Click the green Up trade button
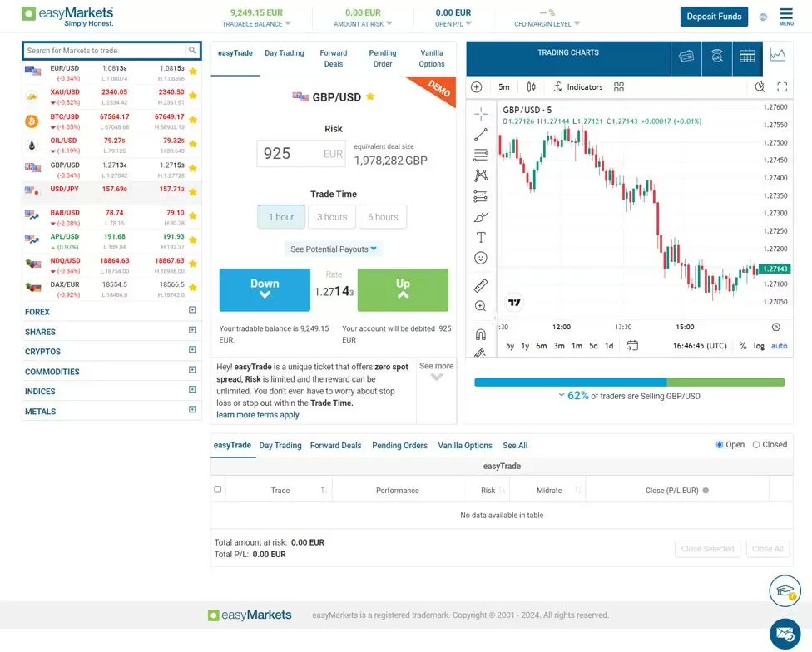 coord(403,289)
